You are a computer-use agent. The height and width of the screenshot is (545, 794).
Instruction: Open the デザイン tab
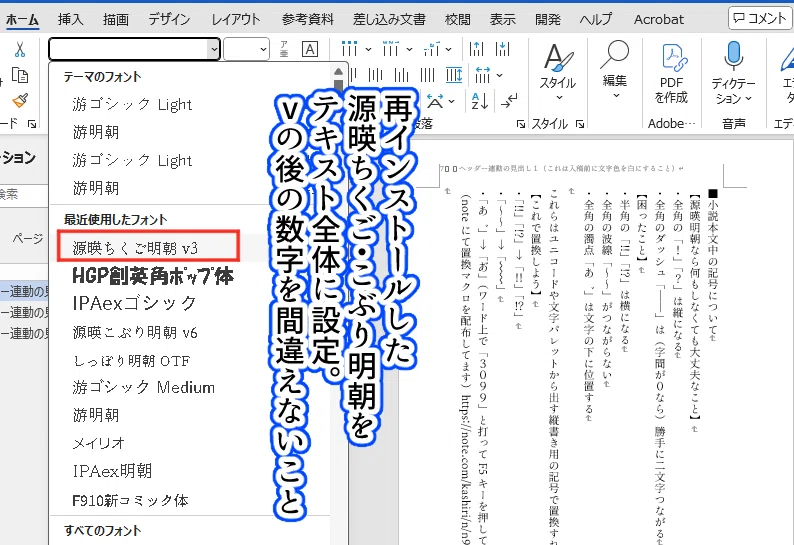point(169,19)
